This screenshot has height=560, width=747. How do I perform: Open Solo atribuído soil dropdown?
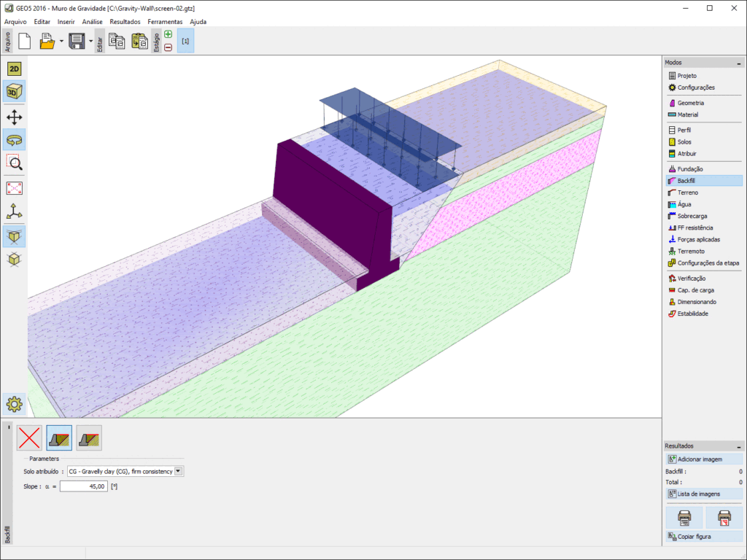(x=125, y=472)
